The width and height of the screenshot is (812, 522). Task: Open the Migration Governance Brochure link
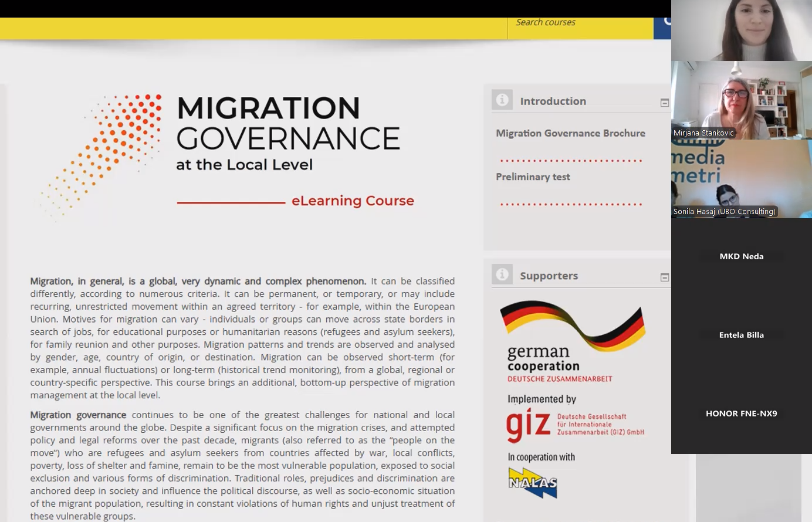coord(570,133)
